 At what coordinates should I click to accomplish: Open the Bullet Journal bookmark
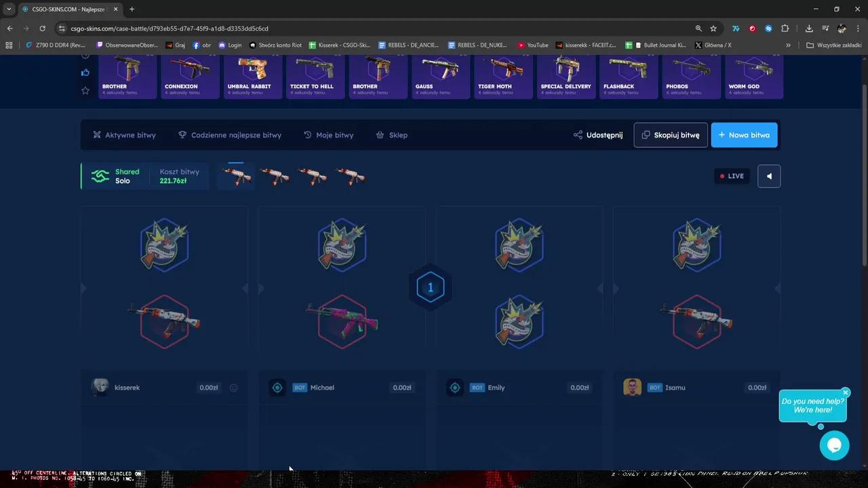point(656,45)
